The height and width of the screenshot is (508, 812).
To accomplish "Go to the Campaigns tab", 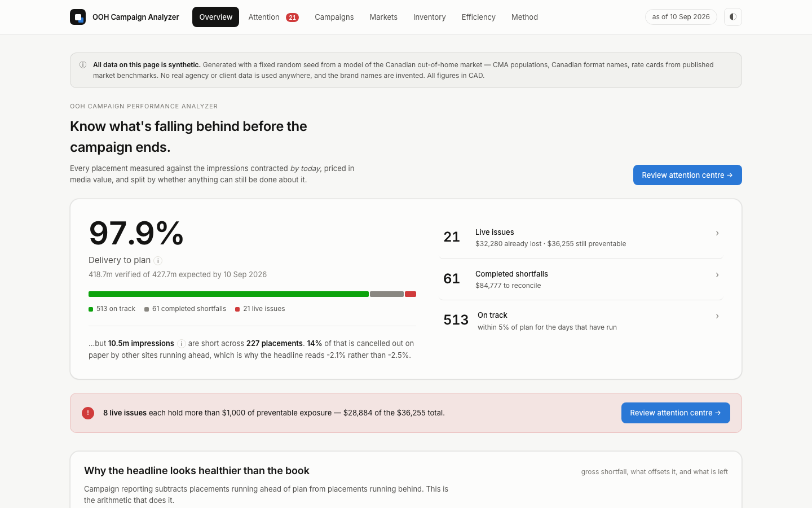I will pyautogui.click(x=334, y=17).
